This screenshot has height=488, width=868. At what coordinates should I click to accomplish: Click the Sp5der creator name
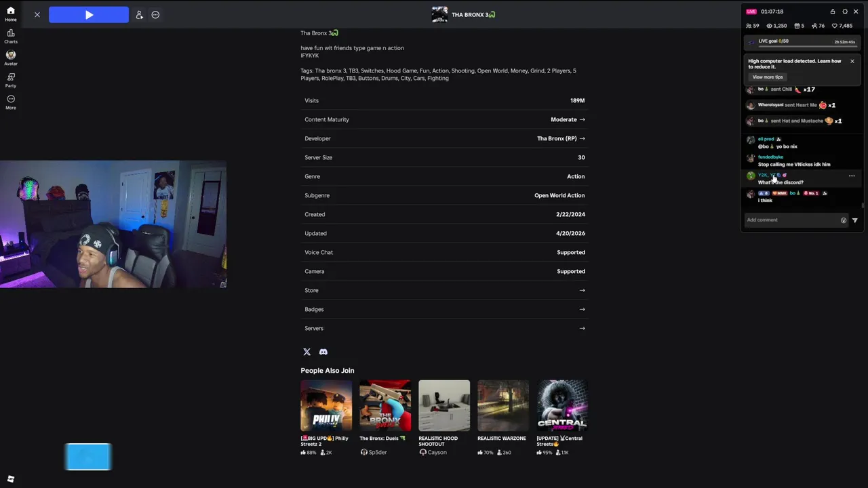(x=378, y=452)
